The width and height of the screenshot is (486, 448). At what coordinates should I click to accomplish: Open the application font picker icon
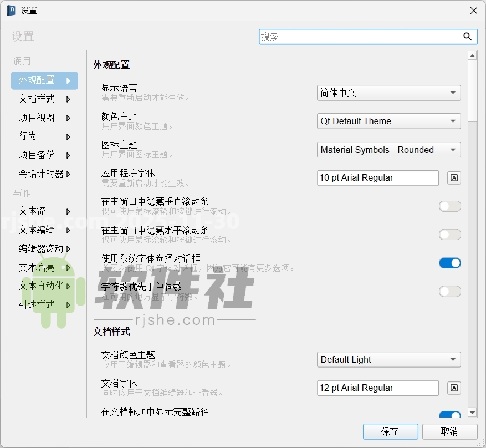pos(453,178)
